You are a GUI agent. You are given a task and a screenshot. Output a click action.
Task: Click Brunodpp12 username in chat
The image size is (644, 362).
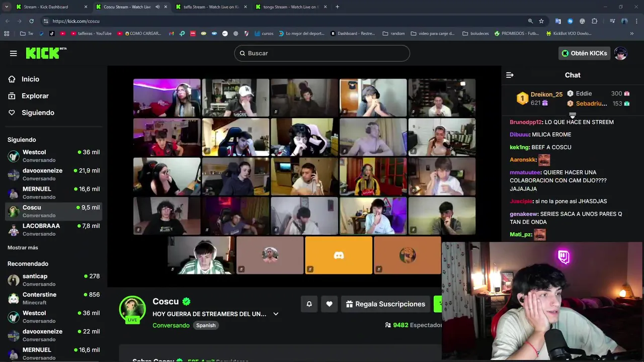coord(525,122)
